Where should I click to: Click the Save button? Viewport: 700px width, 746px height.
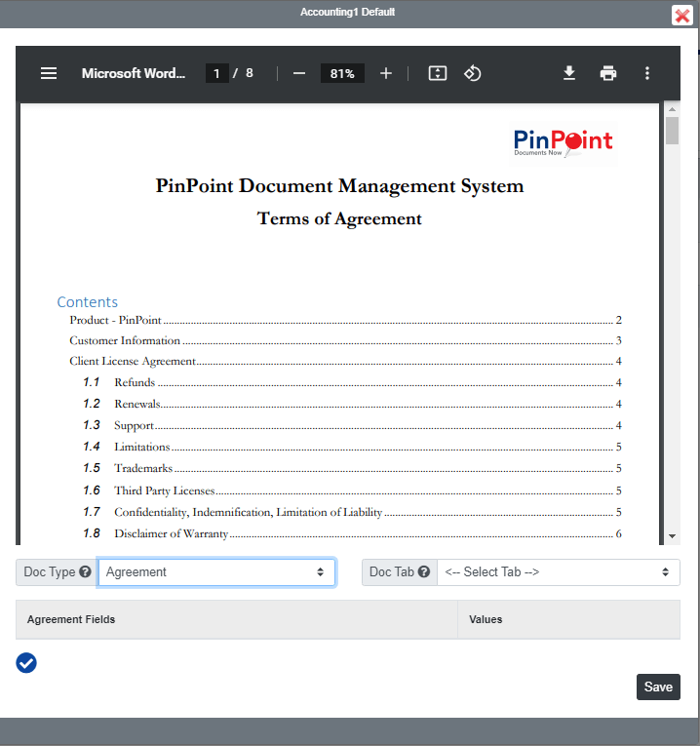click(x=658, y=687)
